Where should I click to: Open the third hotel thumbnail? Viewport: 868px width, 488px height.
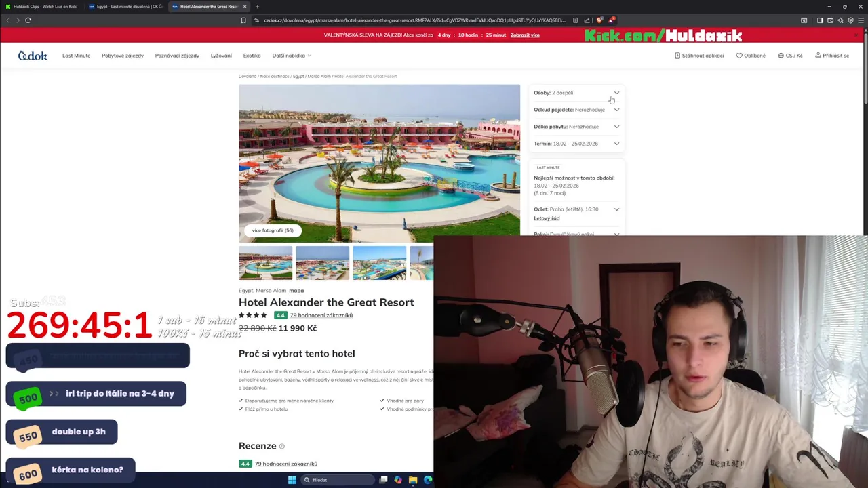pyautogui.click(x=379, y=263)
